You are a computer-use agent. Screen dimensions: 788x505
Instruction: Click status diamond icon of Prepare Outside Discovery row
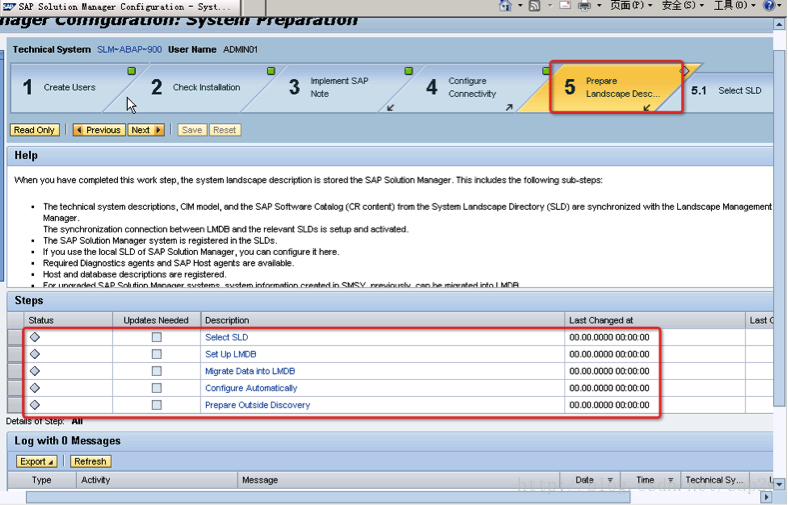click(x=35, y=405)
